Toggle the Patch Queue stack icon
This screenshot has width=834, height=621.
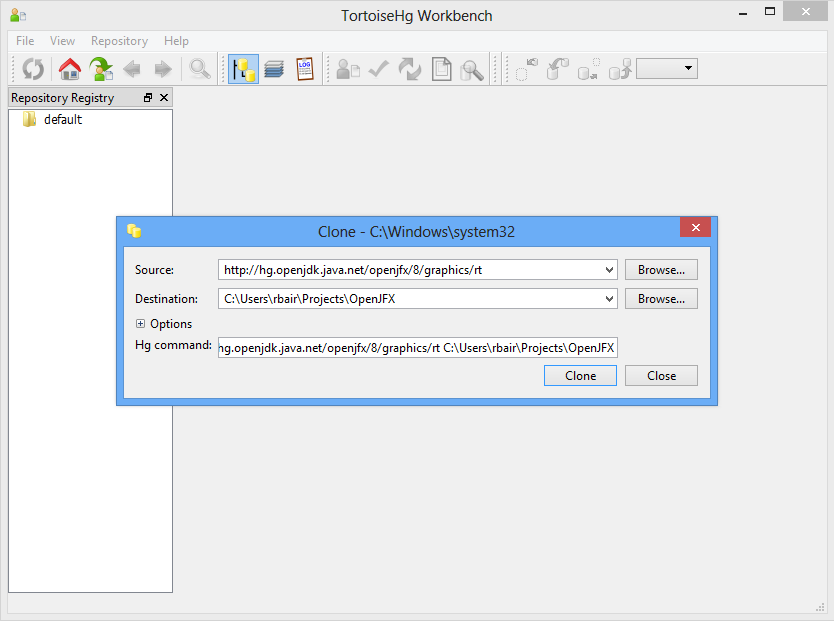click(274, 69)
